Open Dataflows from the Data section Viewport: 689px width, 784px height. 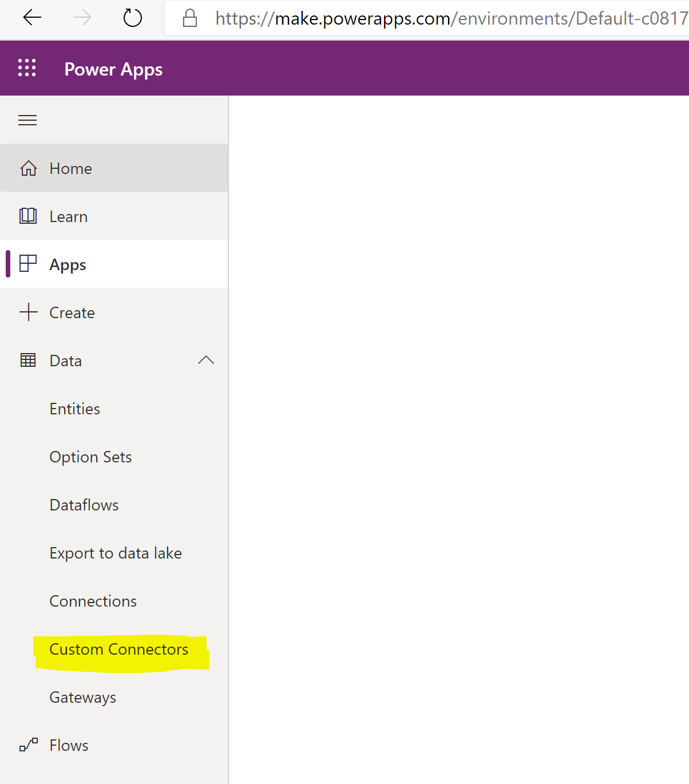point(84,504)
